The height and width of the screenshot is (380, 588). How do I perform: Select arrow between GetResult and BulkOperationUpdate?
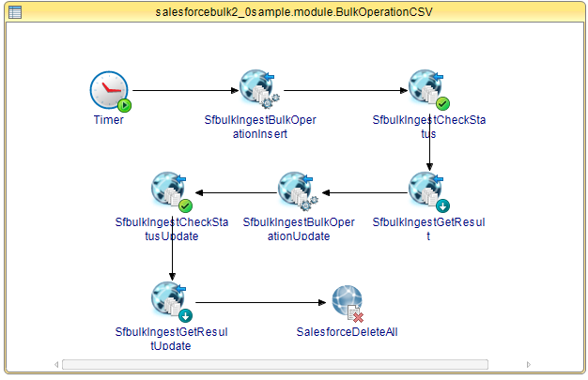coord(364,192)
